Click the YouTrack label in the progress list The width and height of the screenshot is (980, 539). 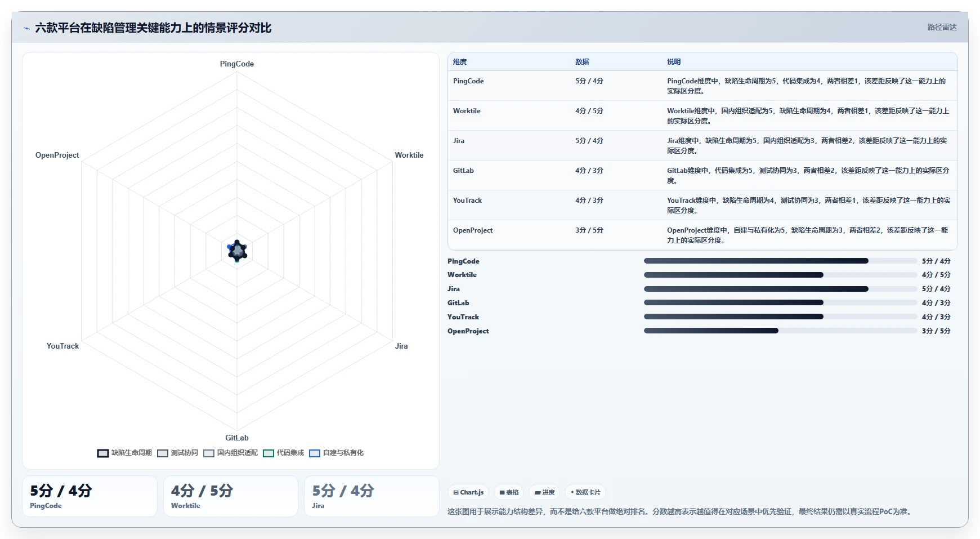coord(463,317)
